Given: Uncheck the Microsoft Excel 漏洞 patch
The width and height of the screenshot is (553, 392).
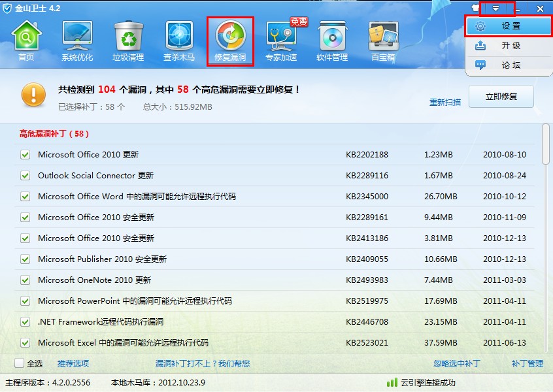Looking at the screenshot, I should pyautogui.click(x=25, y=342).
